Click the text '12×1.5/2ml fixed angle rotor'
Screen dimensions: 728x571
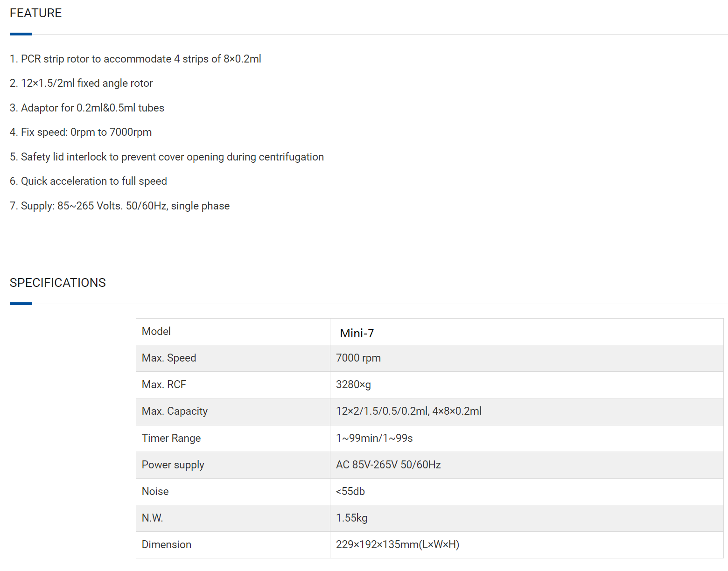[87, 83]
